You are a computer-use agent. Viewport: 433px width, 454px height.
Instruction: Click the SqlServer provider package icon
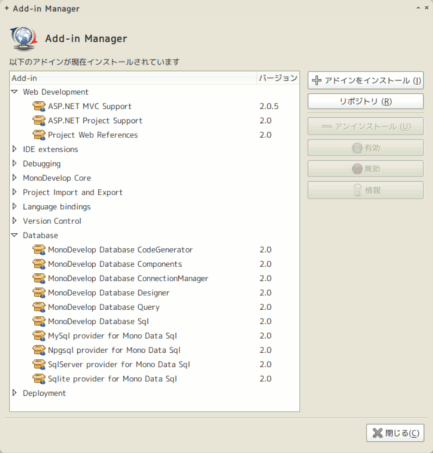[x=39, y=364]
